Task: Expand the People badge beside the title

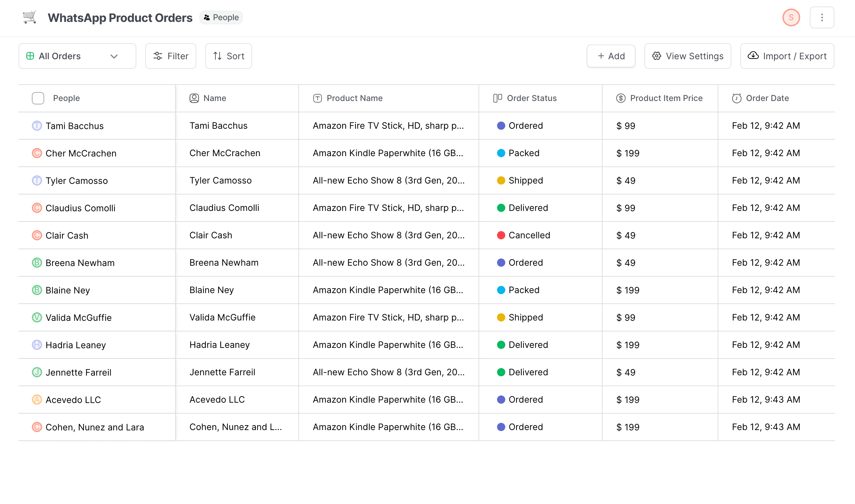Action: coord(221,17)
